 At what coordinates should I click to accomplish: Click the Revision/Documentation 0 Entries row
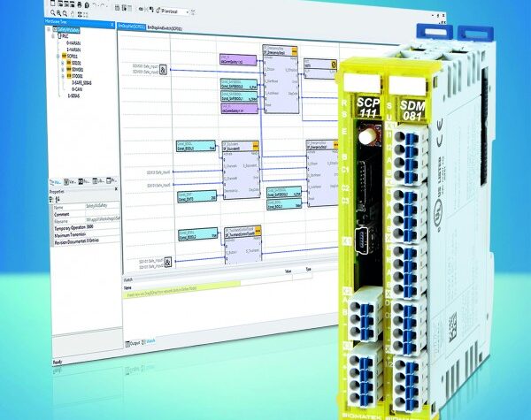(87, 241)
